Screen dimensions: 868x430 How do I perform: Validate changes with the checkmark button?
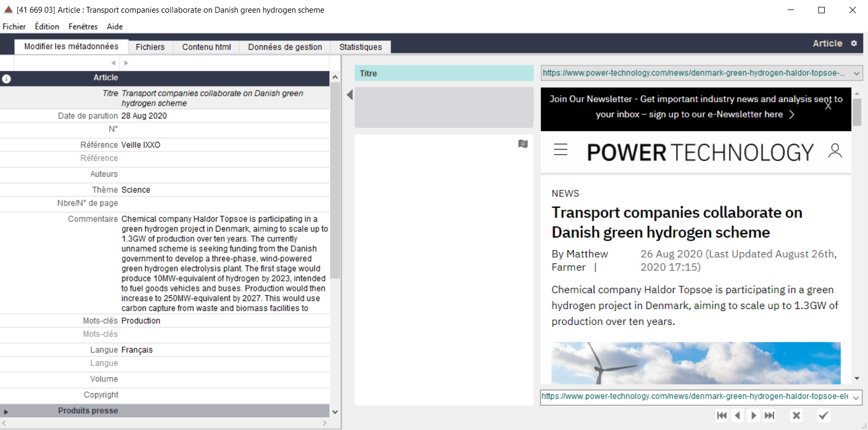coord(823,416)
